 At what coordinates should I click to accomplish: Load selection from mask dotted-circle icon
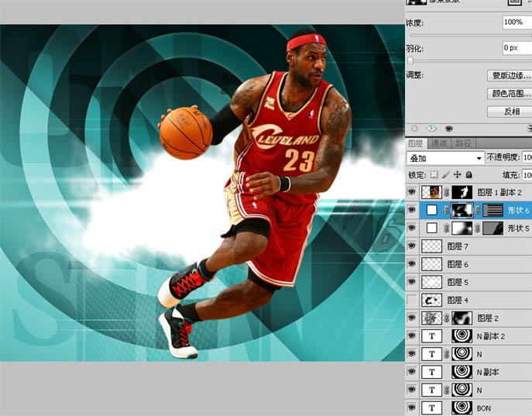pyautogui.click(x=414, y=129)
